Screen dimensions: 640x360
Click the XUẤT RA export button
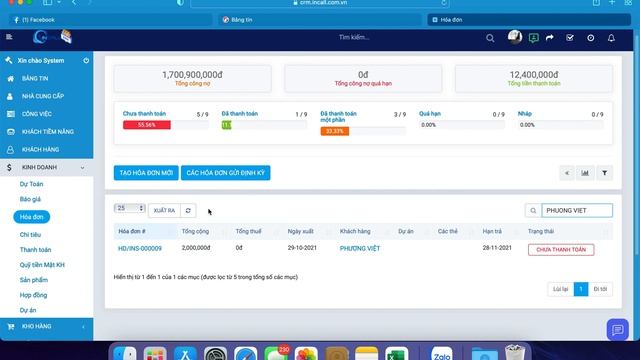pos(164,211)
